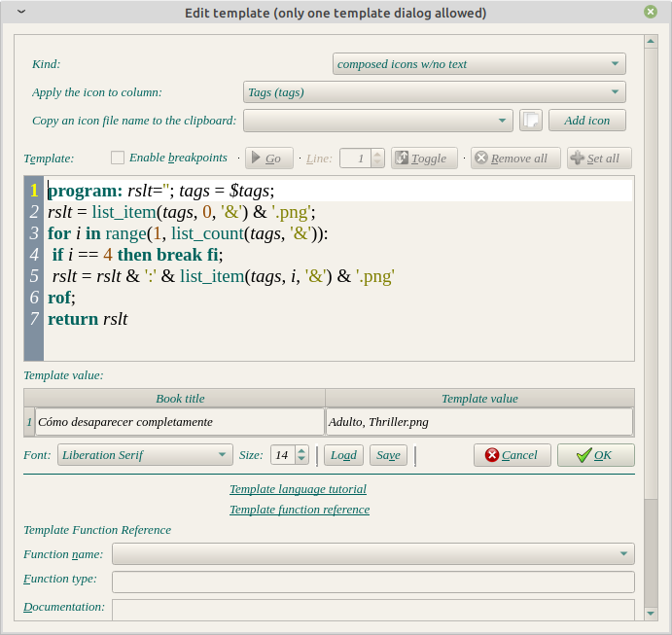Click the Function type field
The width and height of the screenshot is (672, 635).
(373, 582)
